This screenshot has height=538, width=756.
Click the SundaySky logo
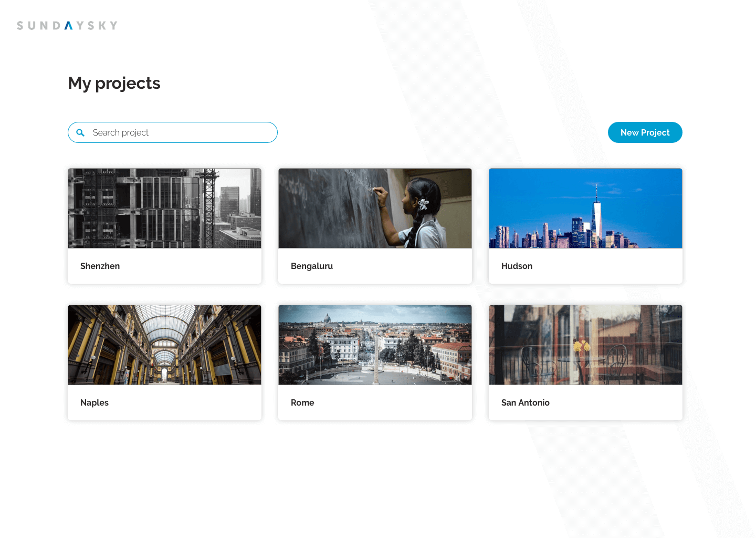pyautogui.click(x=67, y=25)
